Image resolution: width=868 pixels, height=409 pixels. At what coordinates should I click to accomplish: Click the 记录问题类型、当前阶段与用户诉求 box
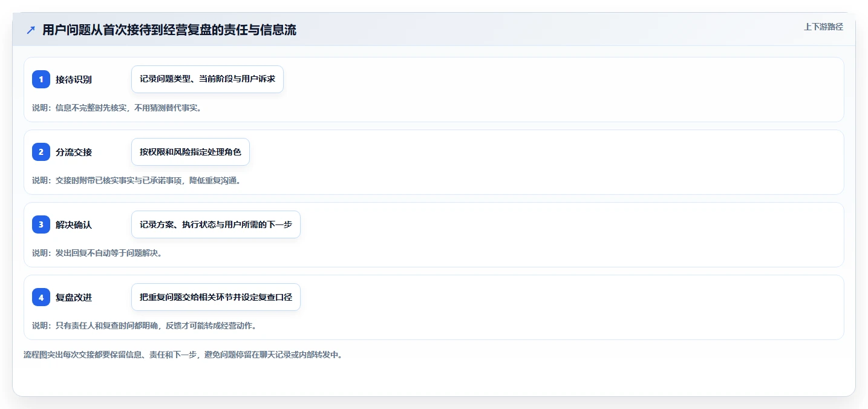pos(207,79)
